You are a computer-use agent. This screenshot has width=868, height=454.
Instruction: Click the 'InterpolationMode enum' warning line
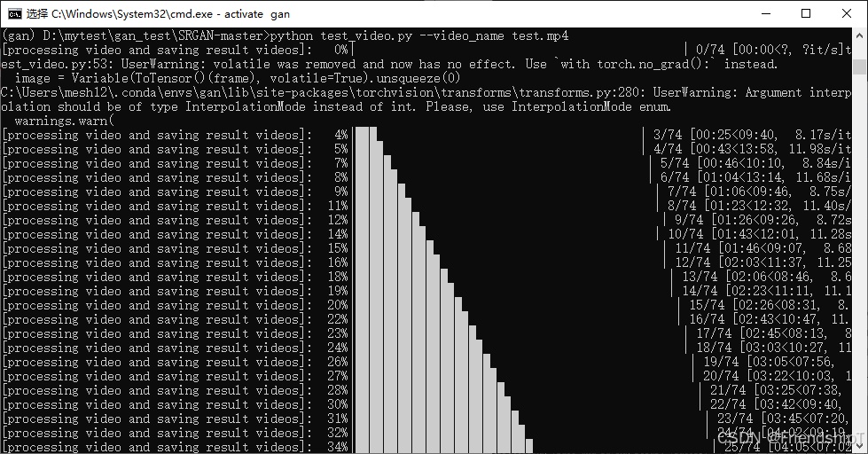(x=335, y=107)
